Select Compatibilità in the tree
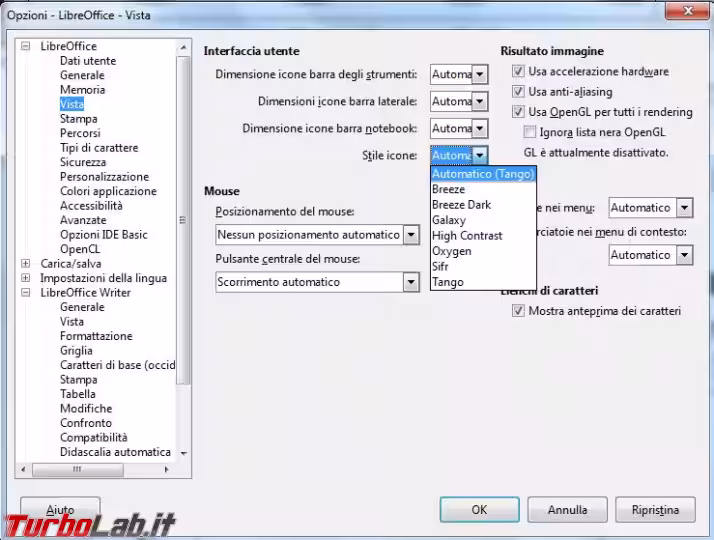Viewport: 714px width, 540px height. tap(93, 438)
